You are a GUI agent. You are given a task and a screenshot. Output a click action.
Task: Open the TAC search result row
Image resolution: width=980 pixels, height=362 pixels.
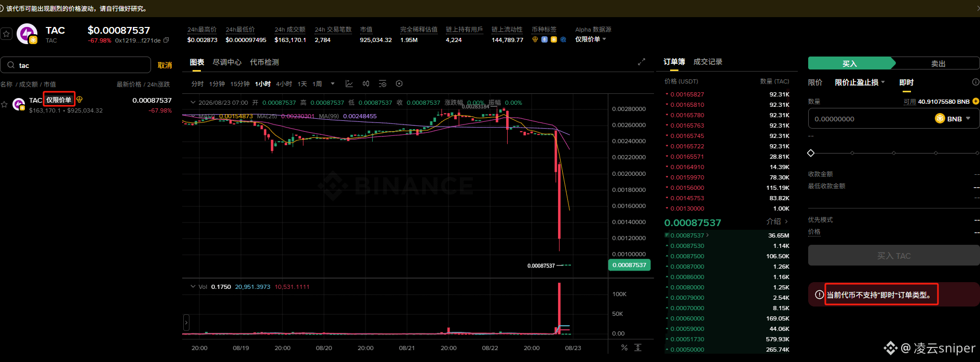click(86, 105)
